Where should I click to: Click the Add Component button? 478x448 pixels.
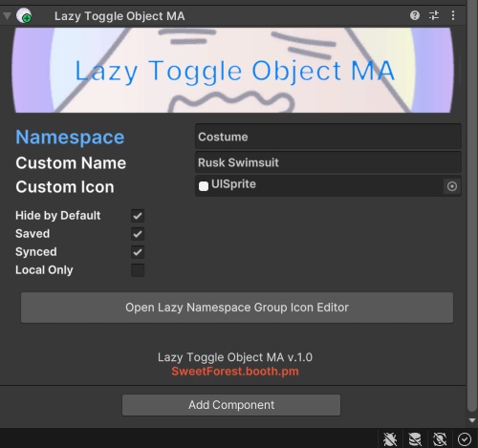point(231,405)
